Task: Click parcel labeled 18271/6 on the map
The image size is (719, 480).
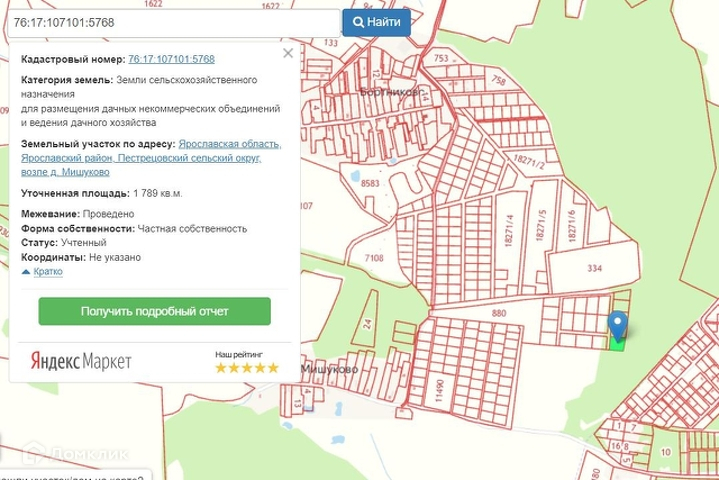Action: coord(571,226)
